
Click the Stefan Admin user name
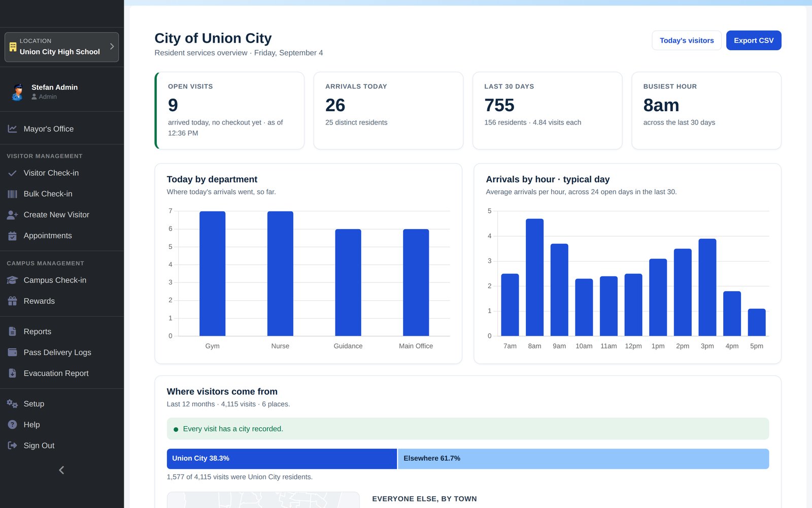(x=54, y=87)
